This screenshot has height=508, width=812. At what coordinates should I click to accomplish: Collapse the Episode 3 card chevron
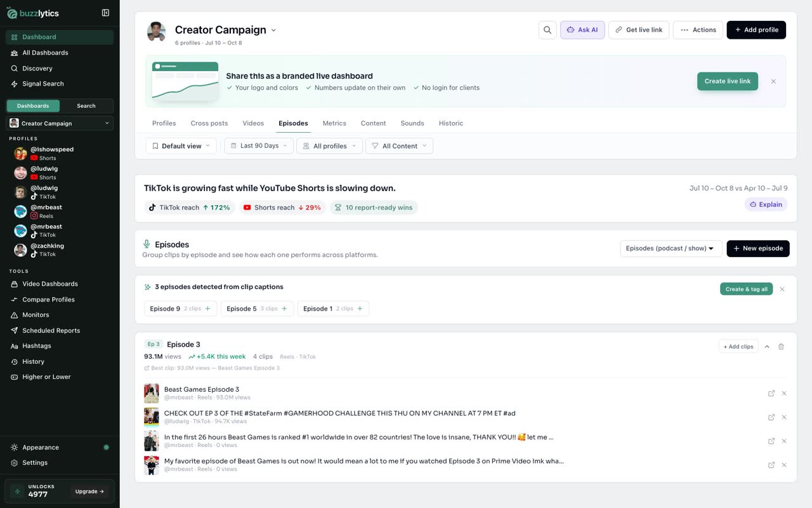click(767, 347)
